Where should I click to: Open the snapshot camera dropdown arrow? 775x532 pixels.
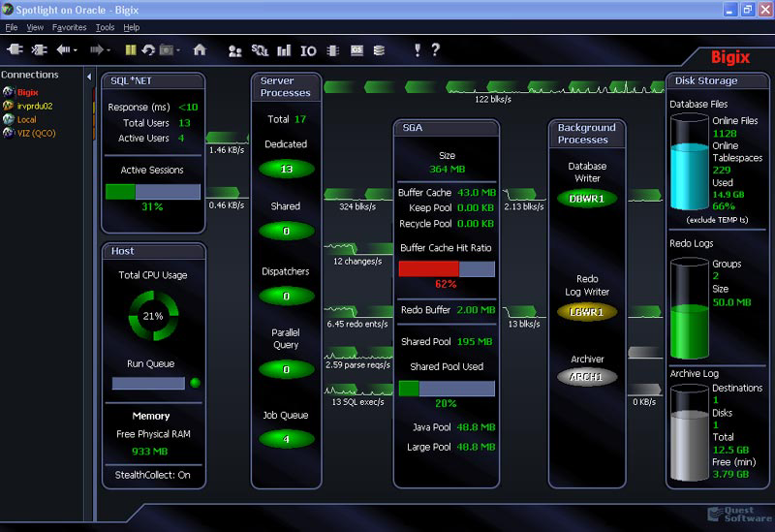coord(178,50)
